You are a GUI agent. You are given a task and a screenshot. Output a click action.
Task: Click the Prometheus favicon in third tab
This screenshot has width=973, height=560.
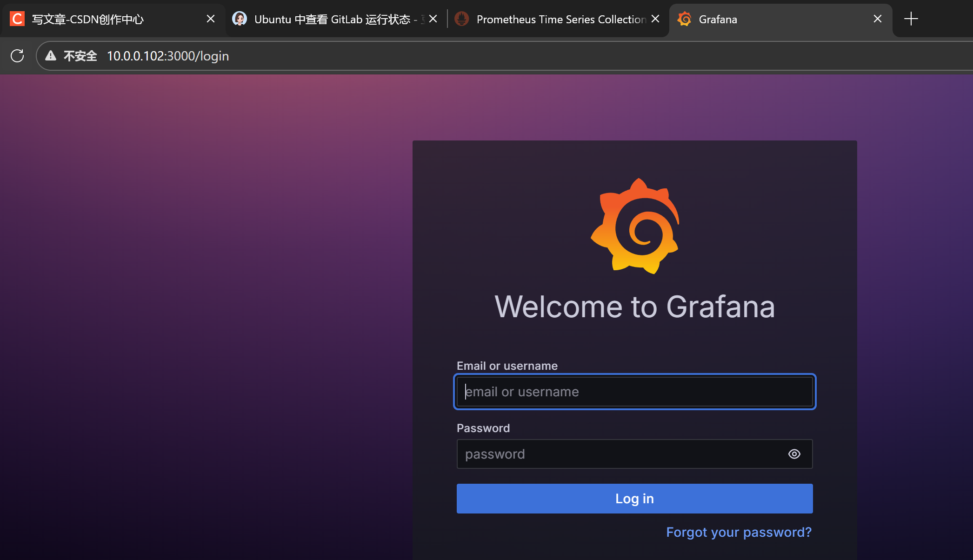pyautogui.click(x=461, y=19)
